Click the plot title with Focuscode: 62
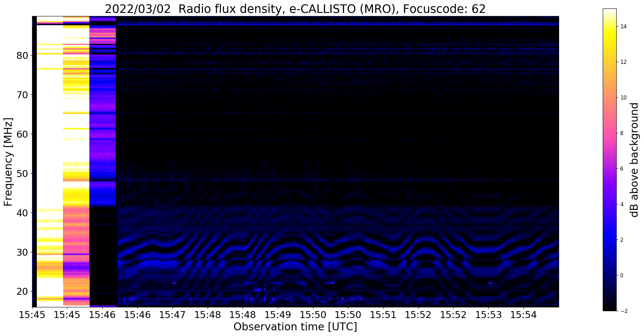 pos(295,9)
